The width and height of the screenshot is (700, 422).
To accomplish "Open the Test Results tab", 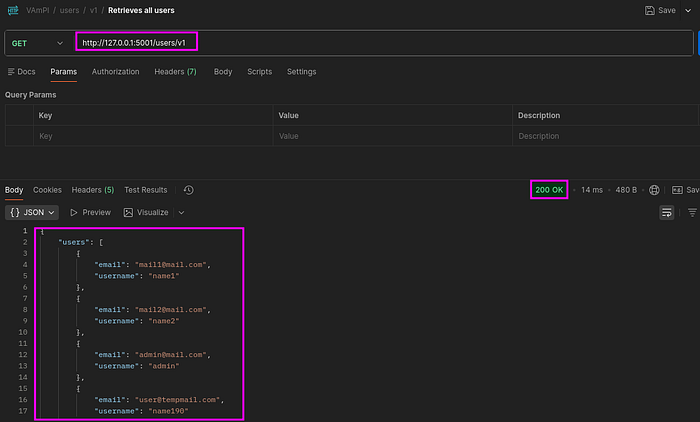I will point(146,190).
